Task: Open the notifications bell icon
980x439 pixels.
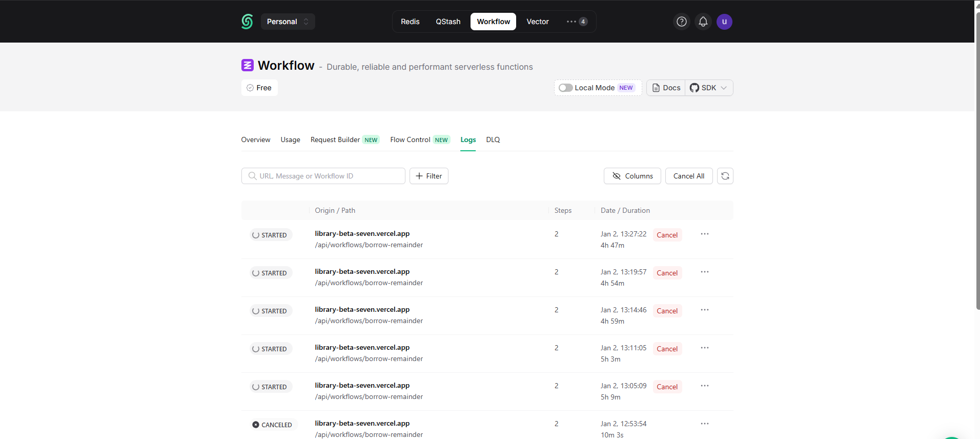Action: 703,22
